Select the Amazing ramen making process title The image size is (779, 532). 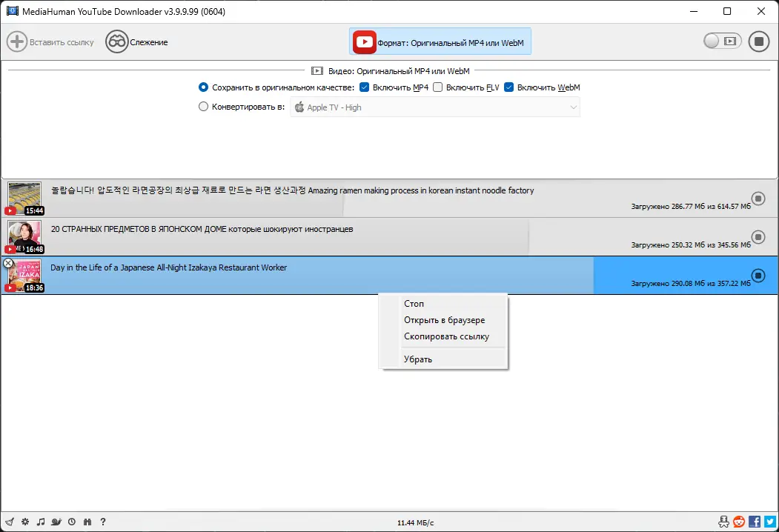292,190
